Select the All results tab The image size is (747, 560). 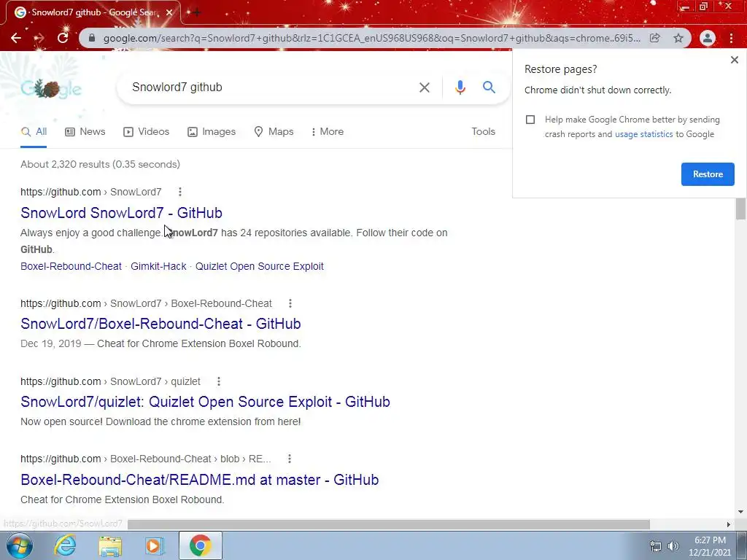tap(34, 132)
